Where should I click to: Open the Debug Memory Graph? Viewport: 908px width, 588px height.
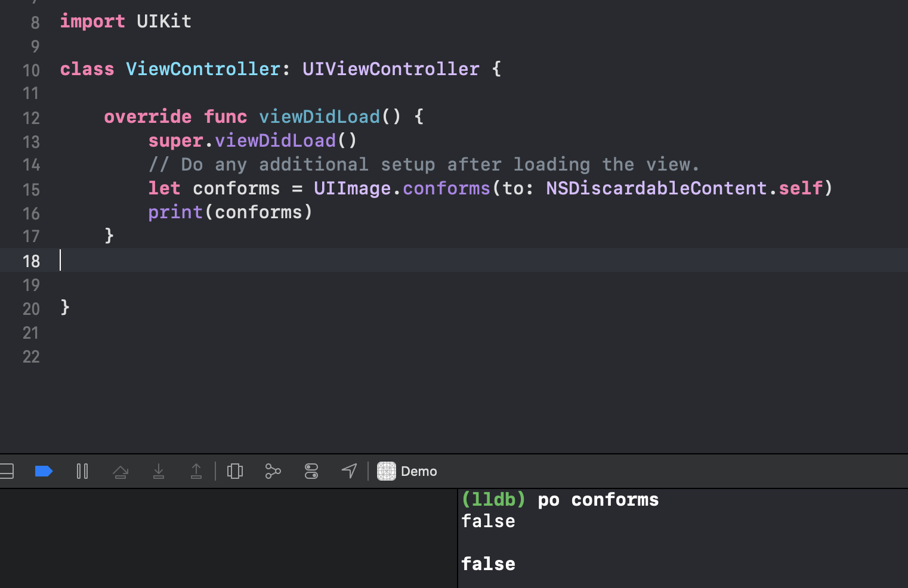(x=273, y=471)
